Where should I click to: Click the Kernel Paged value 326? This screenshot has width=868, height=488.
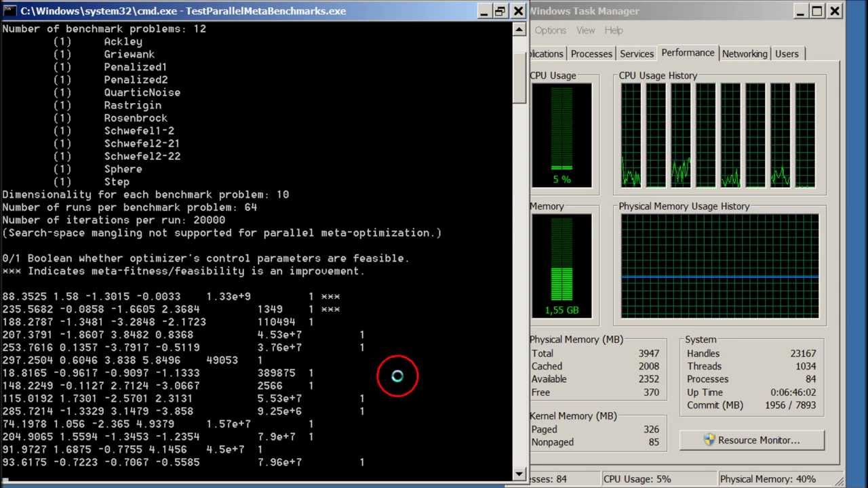pos(651,429)
